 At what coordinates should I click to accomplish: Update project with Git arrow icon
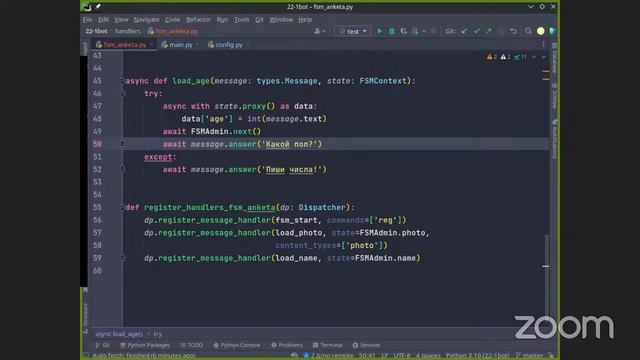tap(464, 31)
